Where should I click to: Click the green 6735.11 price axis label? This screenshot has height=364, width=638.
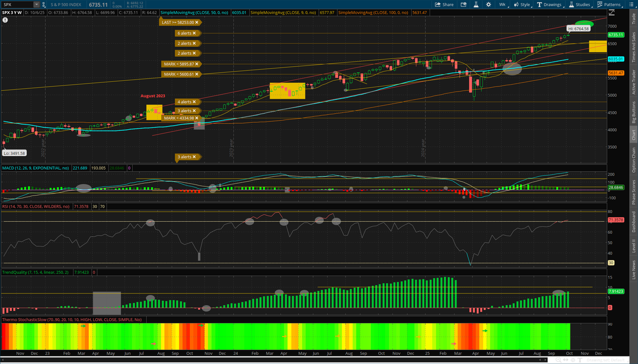coord(616,35)
